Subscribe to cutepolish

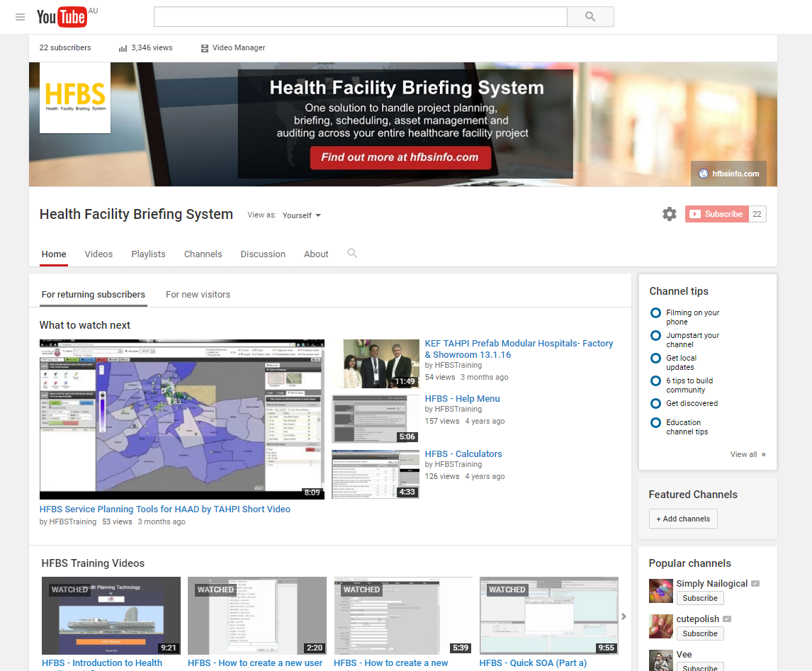700,633
